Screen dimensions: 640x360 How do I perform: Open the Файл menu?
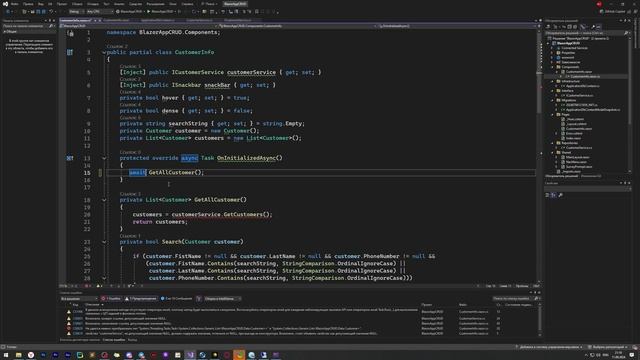pyautogui.click(x=15, y=4)
